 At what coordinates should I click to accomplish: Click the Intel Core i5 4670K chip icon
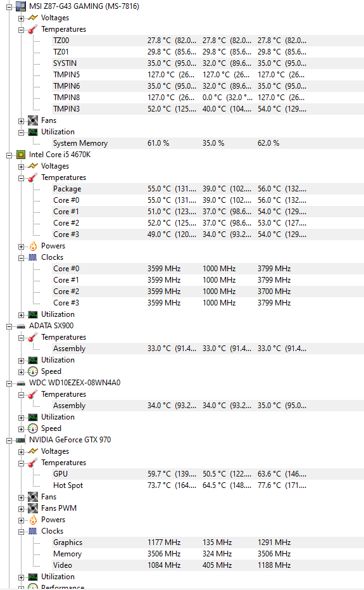coord(21,155)
